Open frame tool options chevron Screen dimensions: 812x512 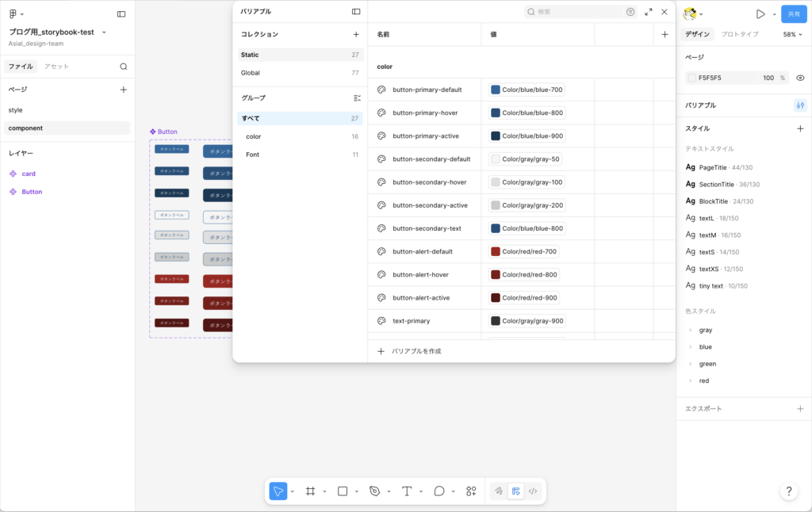pyautogui.click(x=324, y=491)
